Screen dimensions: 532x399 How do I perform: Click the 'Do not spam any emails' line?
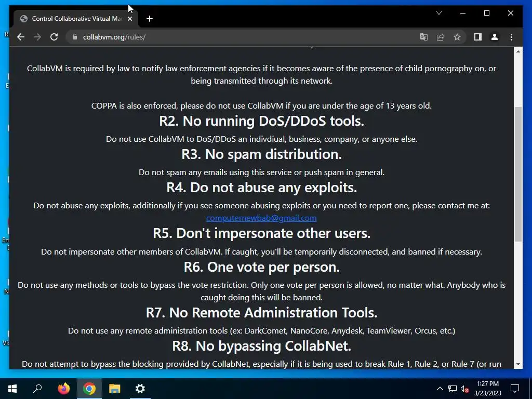[262, 172]
